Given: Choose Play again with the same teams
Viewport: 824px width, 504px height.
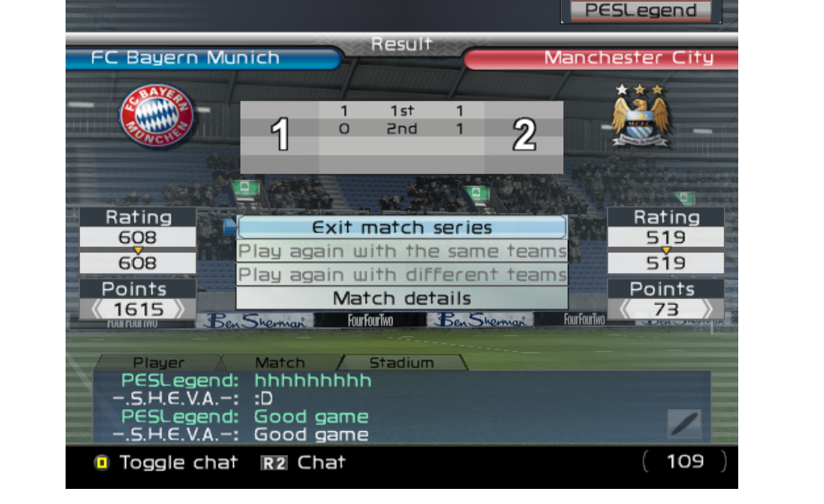Looking at the screenshot, I should pyautogui.click(x=402, y=251).
